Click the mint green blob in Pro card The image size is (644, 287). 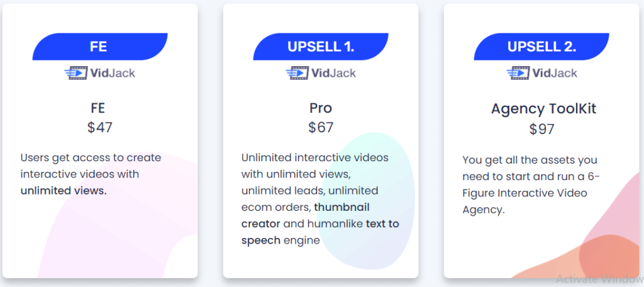(365, 201)
